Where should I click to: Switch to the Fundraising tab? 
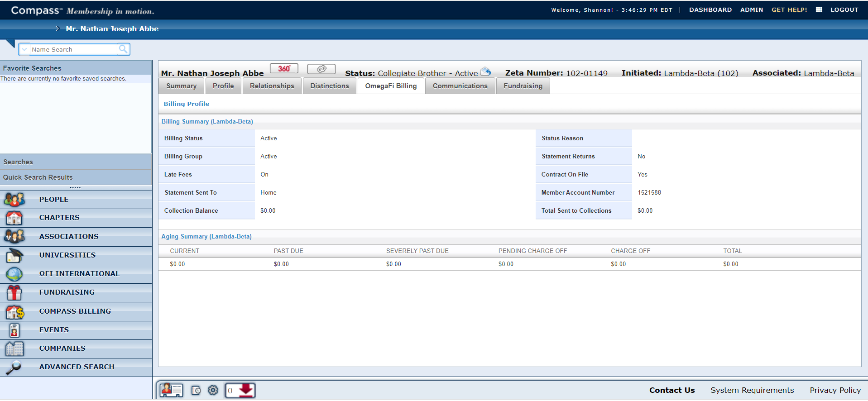tap(523, 86)
